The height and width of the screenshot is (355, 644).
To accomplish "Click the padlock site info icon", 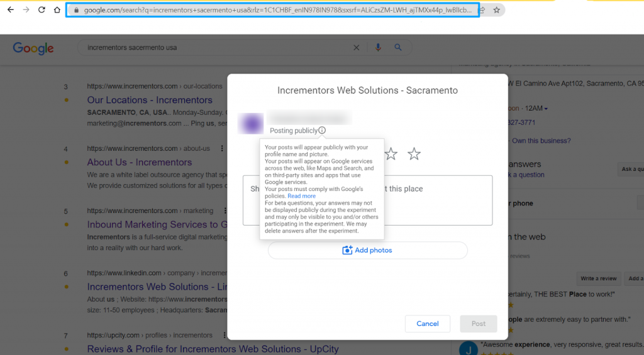I will [x=76, y=10].
